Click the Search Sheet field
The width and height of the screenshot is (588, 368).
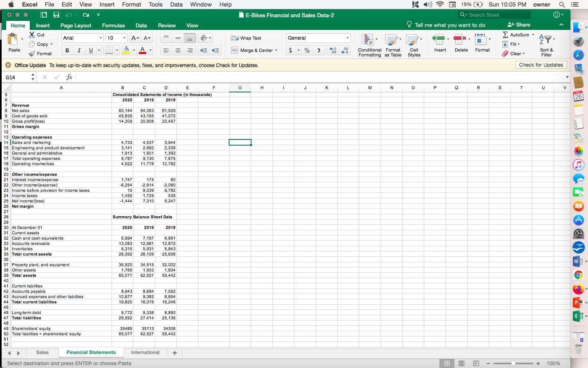[x=494, y=15]
